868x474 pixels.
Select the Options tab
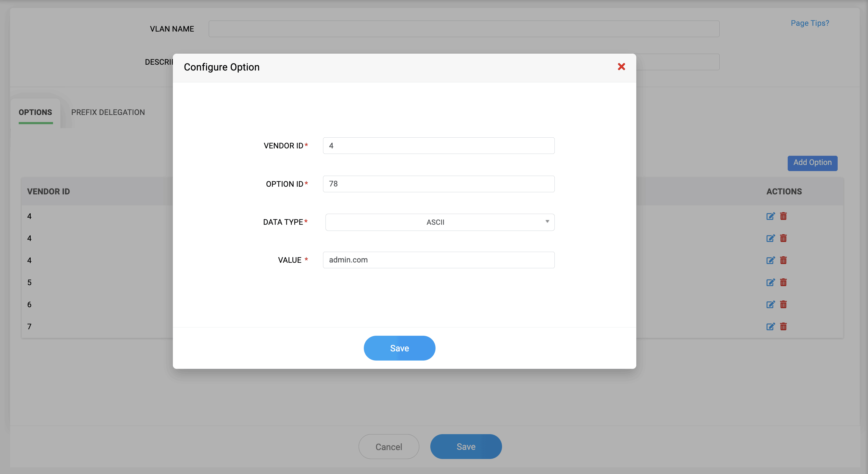(35, 112)
